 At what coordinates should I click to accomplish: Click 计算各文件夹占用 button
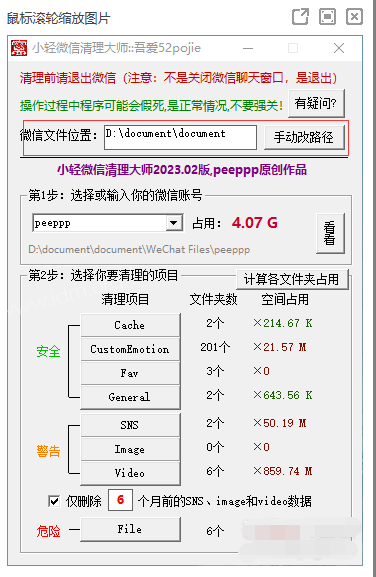click(x=292, y=279)
